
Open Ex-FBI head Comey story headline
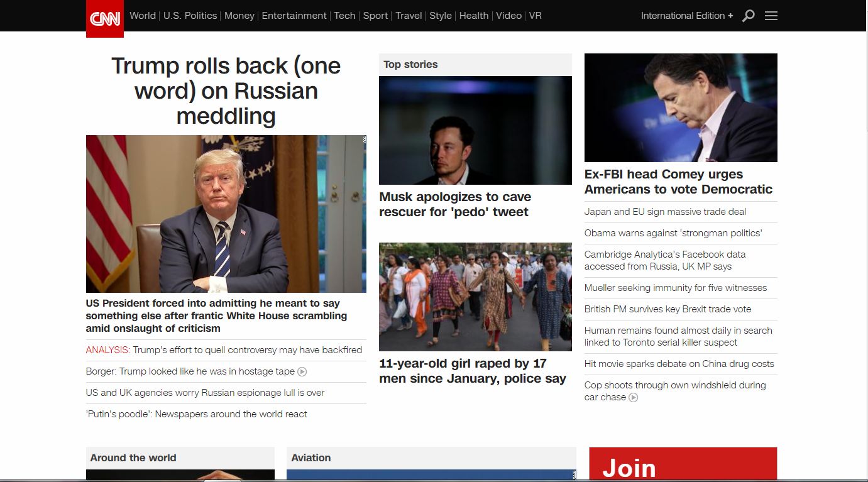678,182
